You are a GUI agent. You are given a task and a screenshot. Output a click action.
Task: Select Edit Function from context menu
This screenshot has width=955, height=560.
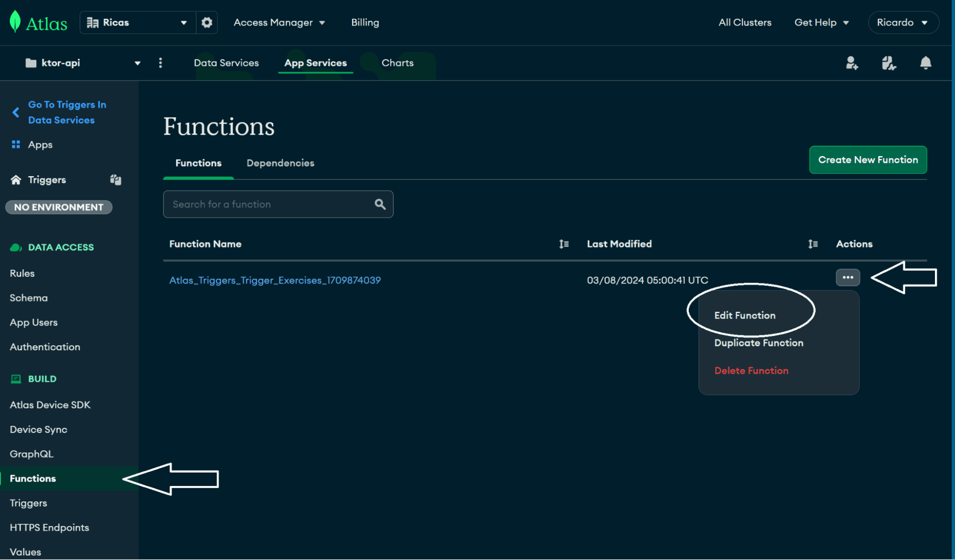point(744,315)
